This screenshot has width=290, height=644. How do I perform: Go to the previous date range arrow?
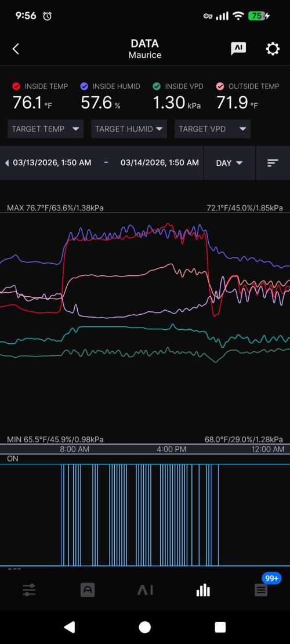coord(6,163)
